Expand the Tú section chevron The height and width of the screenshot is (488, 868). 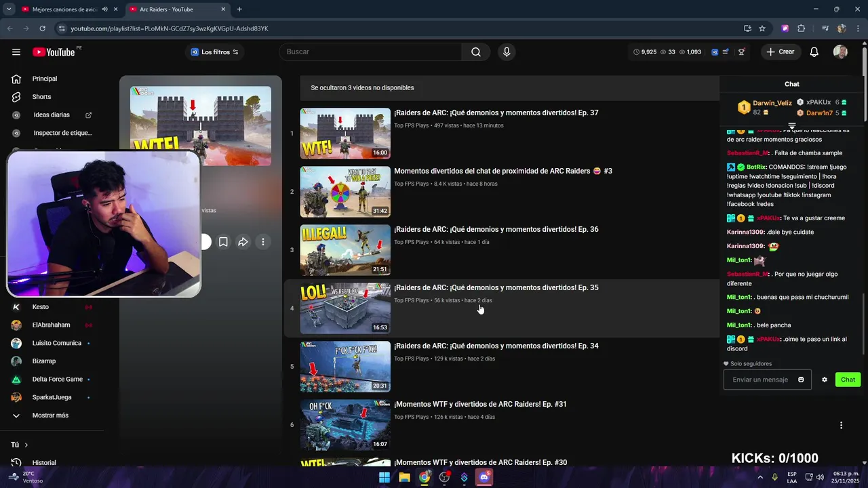click(26, 445)
